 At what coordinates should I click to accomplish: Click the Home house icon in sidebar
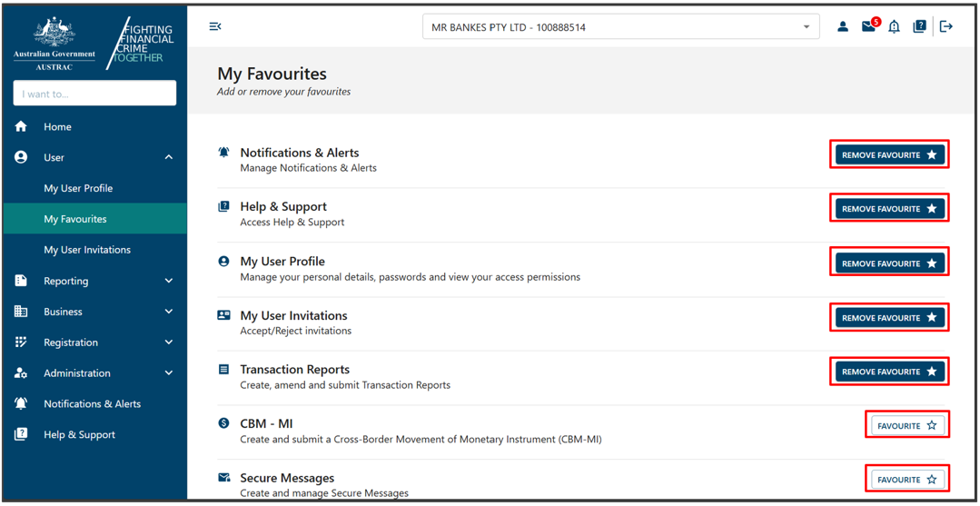pyautogui.click(x=21, y=127)
